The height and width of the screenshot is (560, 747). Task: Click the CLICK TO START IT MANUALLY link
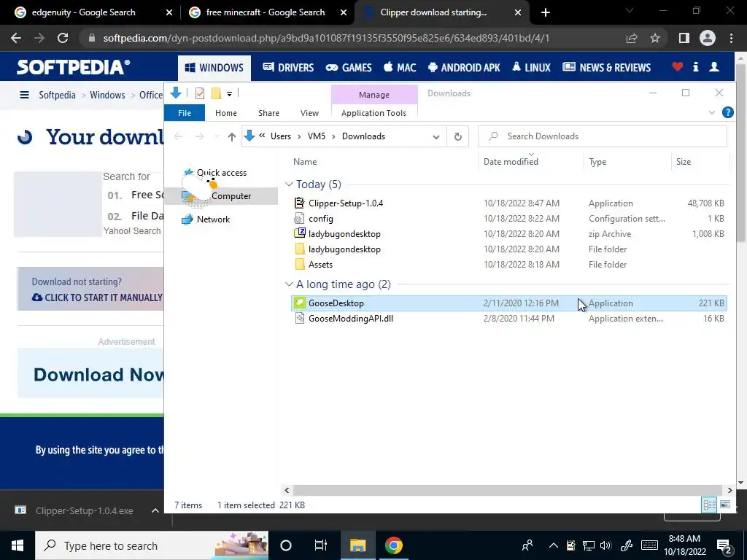point(97,297)
